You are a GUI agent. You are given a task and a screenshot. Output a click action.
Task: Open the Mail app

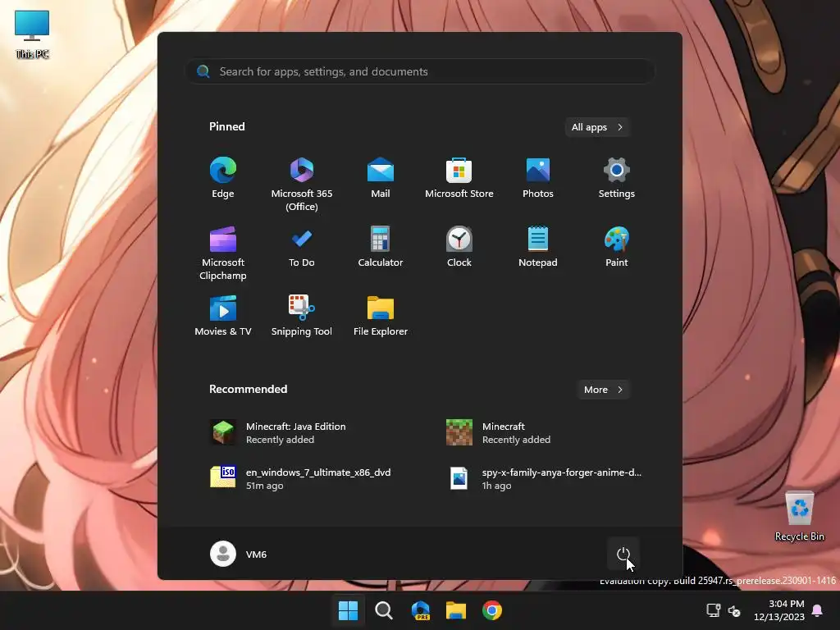(381, 178)
